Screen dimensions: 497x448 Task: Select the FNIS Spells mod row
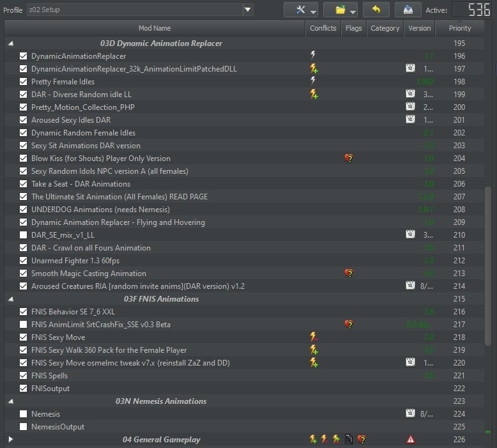click(x=244, y=376)
